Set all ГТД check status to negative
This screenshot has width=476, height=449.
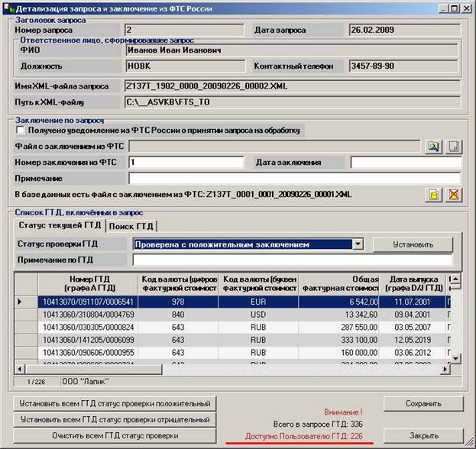tap(115, 420)
